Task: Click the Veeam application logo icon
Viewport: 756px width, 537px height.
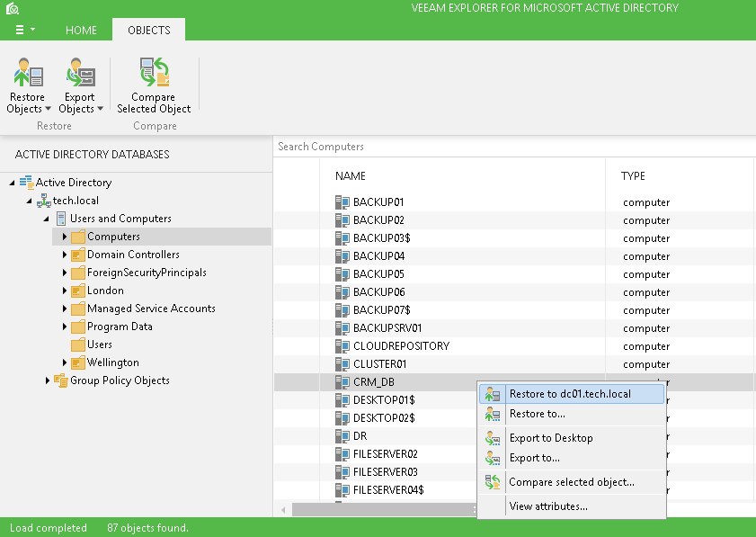Action: [12, 8]
